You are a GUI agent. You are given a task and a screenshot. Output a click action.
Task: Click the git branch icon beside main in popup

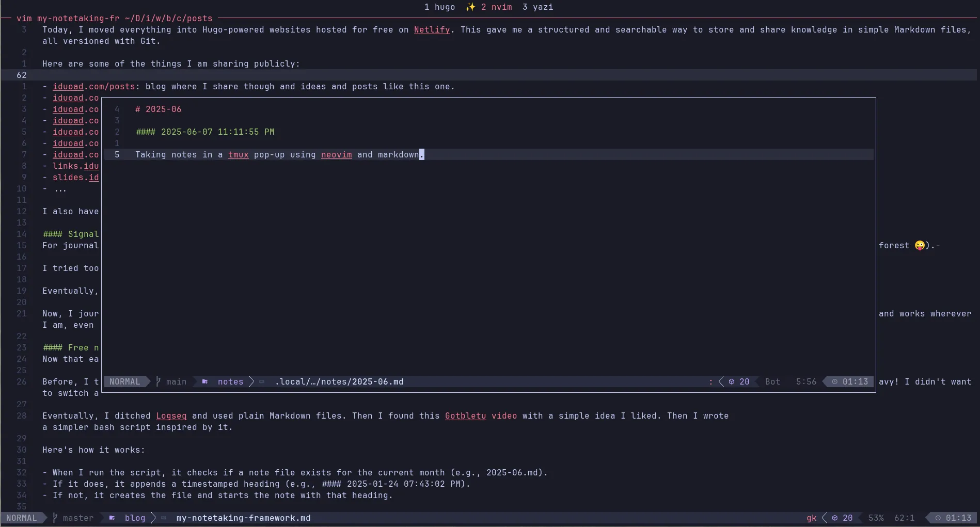point(159,381)
